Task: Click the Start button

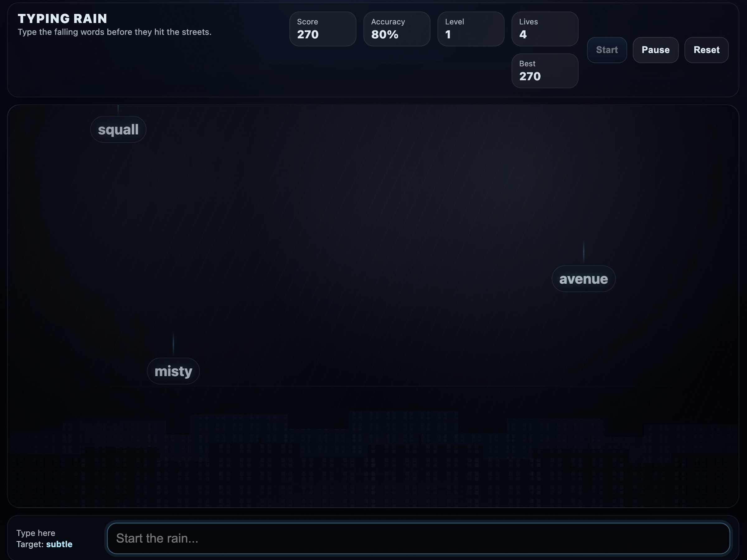Action: (x=607, y=50)
